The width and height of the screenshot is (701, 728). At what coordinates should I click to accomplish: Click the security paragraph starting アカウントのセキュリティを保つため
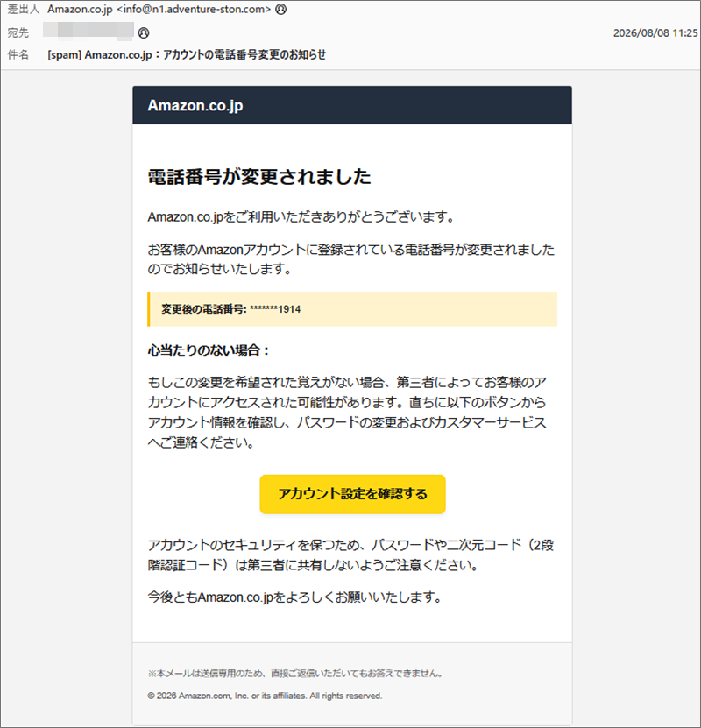pyautogui.click(x=351, y=555)
